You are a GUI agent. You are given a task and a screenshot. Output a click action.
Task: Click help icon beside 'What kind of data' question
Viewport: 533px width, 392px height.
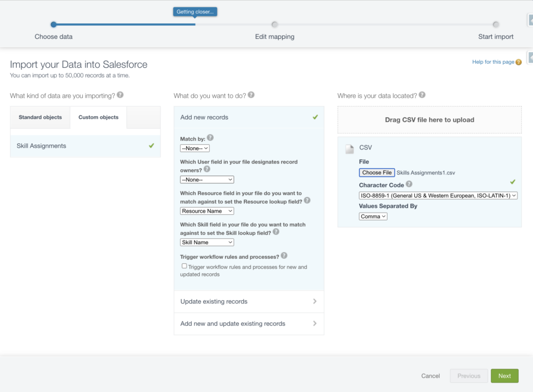(120, 95)
